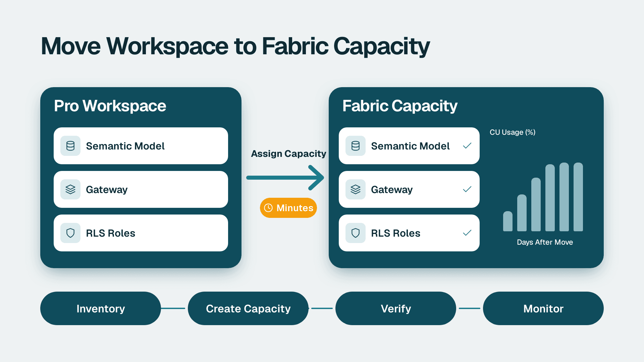This screenshot has height=362, width=644.
Task: Click the 'Days After Move' axis label
Action: (545, 242)
